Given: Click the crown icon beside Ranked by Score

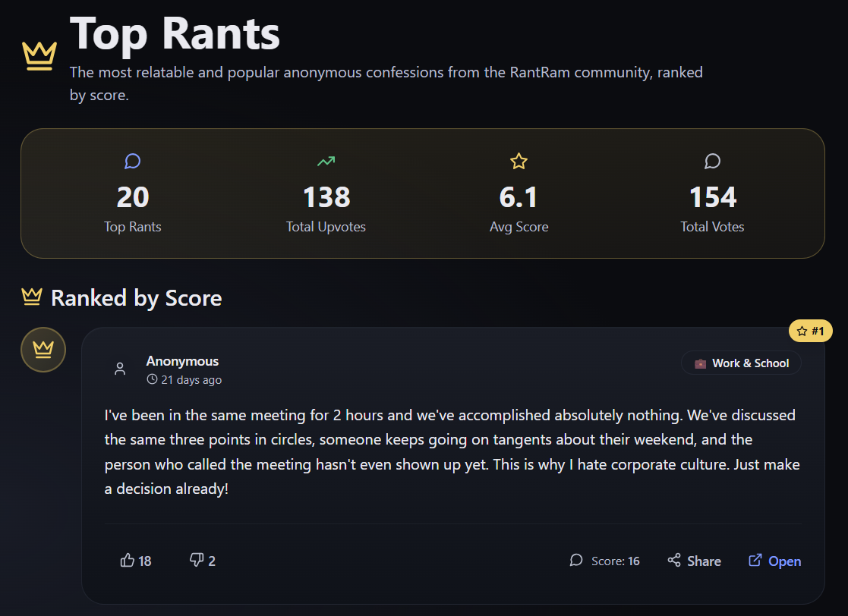Looking at the screenshot, I should (32, 297).
